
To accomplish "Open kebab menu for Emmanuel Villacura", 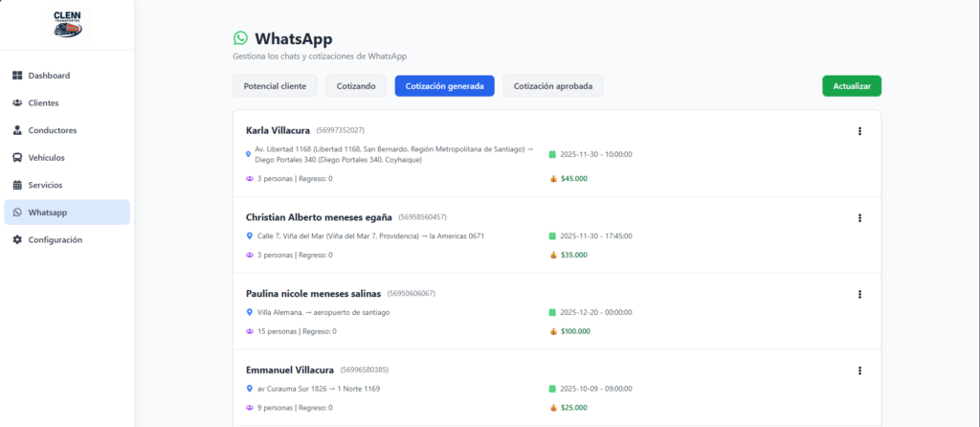I will point(859,371).
